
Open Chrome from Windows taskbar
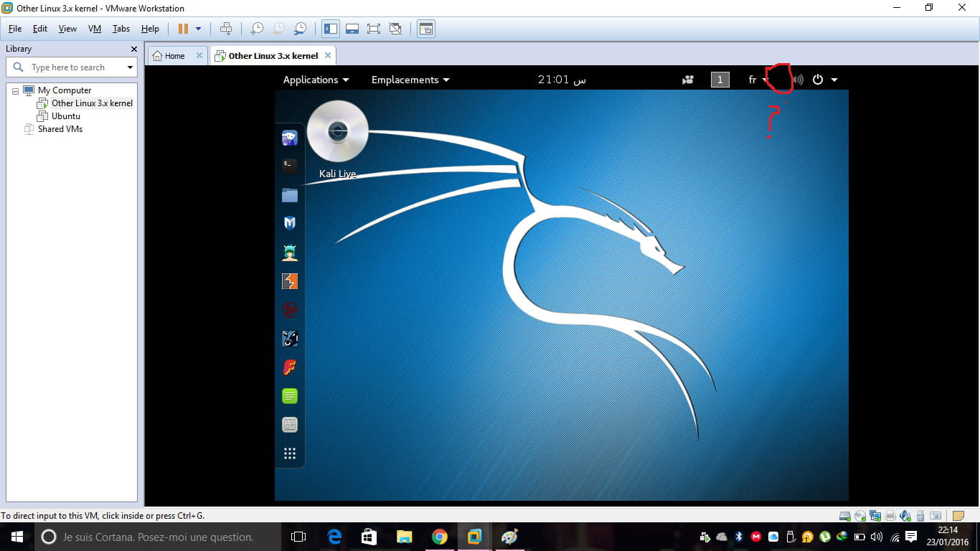[x=440, y=537]
